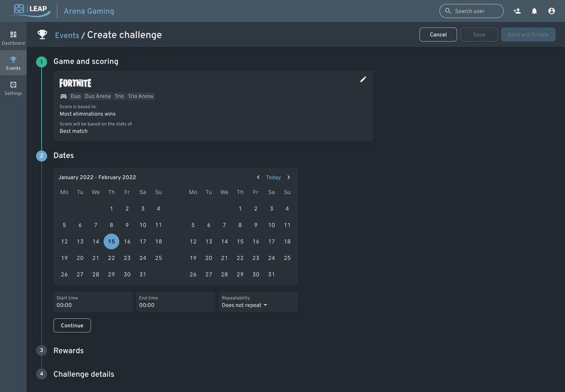This screenshot has width=565, height=392.
Task: Select day 31 in left calendar
Action: (x=143, y=275)
